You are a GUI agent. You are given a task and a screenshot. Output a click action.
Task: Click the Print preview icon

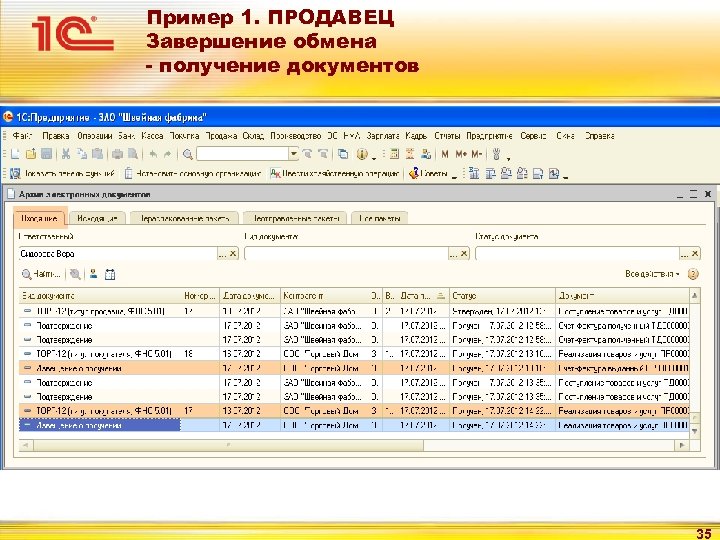point(133,154)
